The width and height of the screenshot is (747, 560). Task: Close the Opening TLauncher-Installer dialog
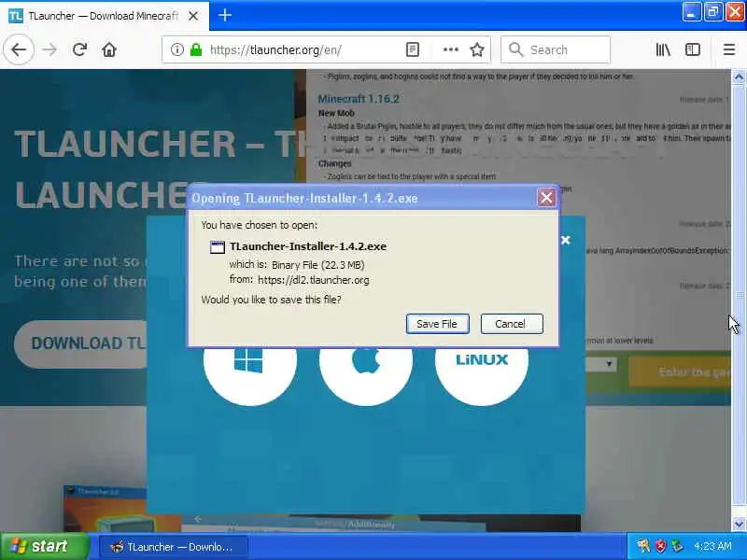[546, 198]
